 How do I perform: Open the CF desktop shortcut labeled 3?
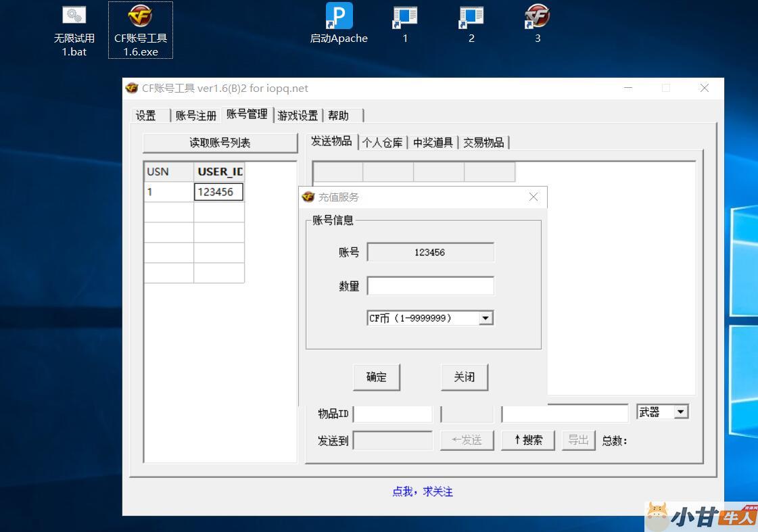click(x=538, y=16)
